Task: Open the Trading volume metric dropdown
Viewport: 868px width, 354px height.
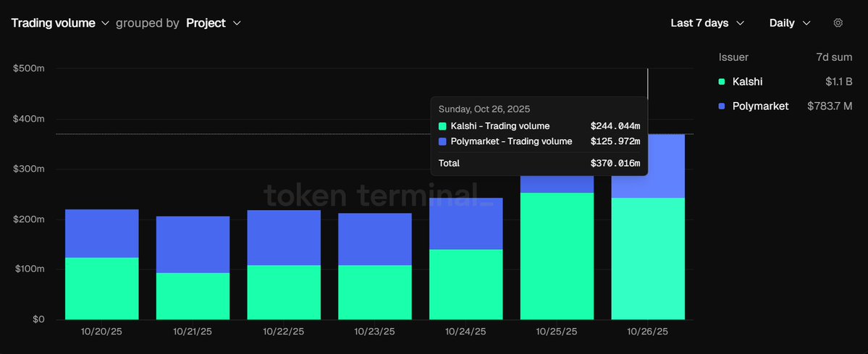Action: (60, 23)
